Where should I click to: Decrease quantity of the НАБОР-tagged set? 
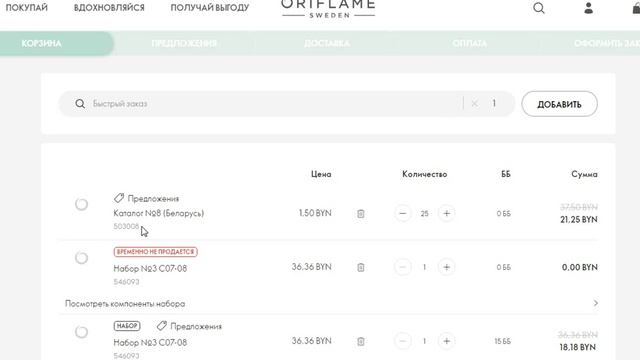click(402, 341)
